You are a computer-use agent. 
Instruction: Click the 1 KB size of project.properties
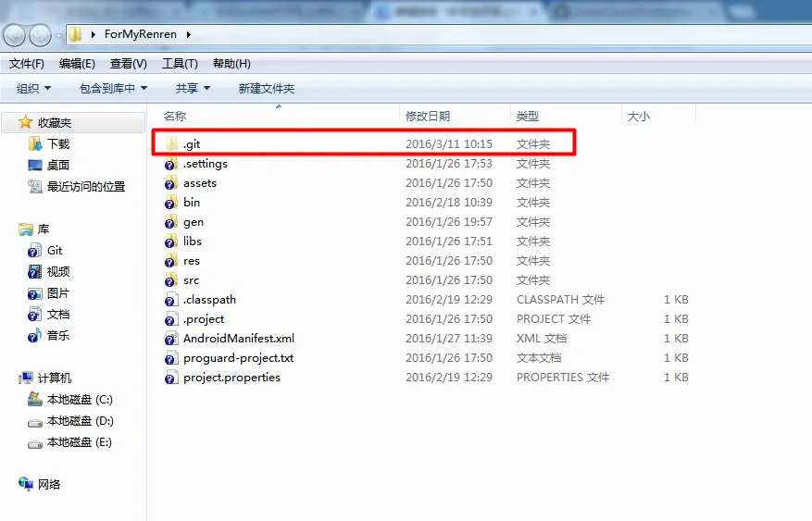coord(676,378)
